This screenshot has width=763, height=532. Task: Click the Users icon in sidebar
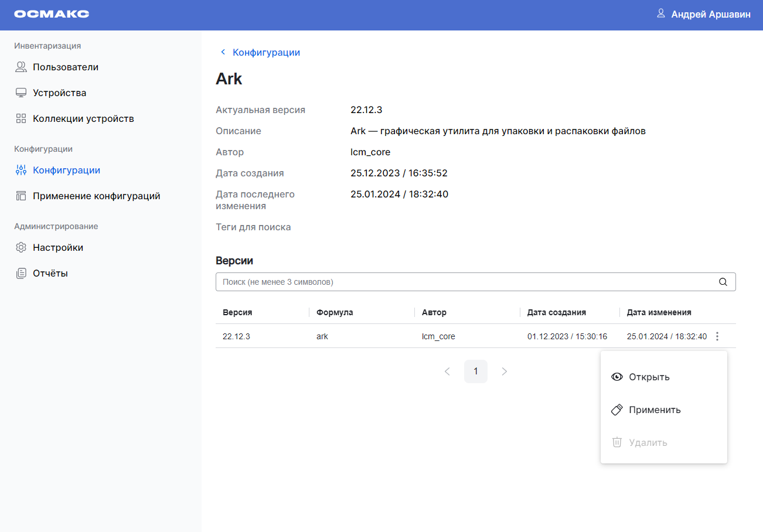(21, 67)
